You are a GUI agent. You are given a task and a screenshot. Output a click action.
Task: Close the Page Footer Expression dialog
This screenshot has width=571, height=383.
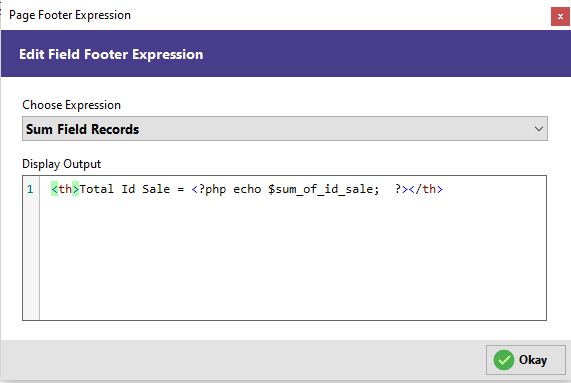tap(560, 16)
